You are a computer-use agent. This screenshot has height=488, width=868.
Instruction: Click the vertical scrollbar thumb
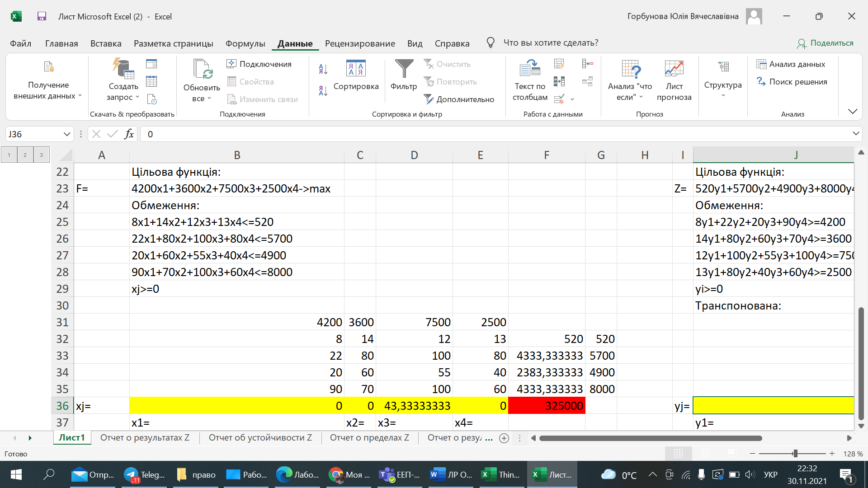pyautogui.click(x=861, y=364)
